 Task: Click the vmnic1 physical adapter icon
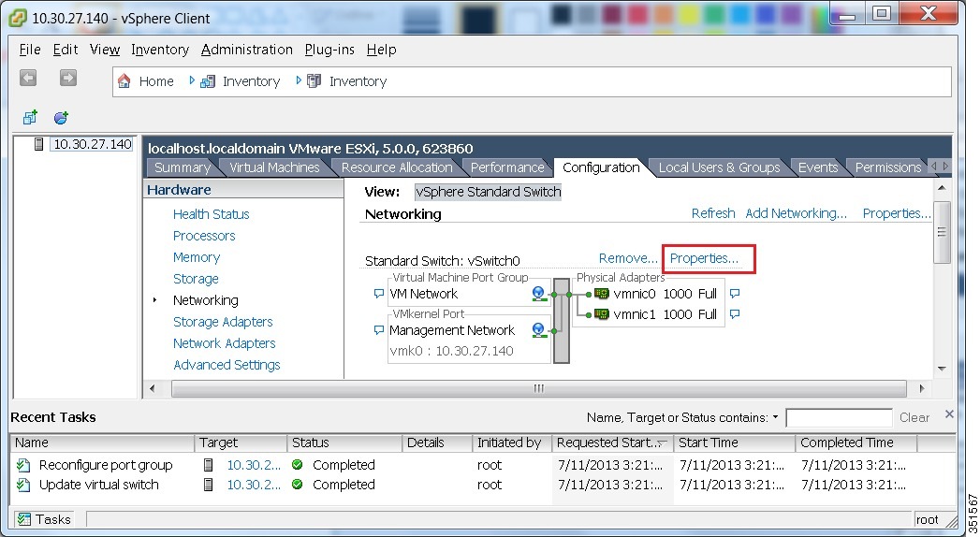pyautogui.click(x=601, y=314)
